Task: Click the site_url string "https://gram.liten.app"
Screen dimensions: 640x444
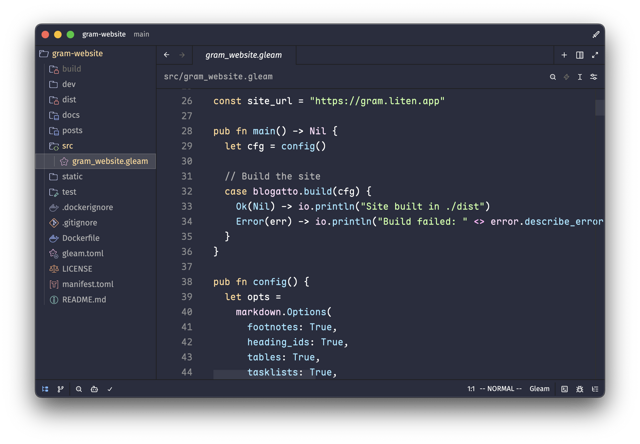Action: [x=377, y=101]
